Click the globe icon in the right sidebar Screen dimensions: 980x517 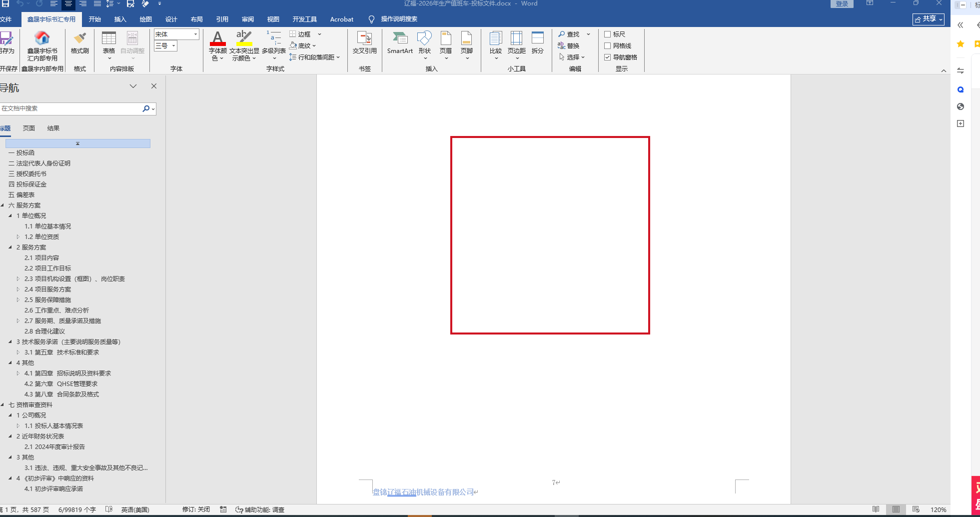(x=961, y=106)
